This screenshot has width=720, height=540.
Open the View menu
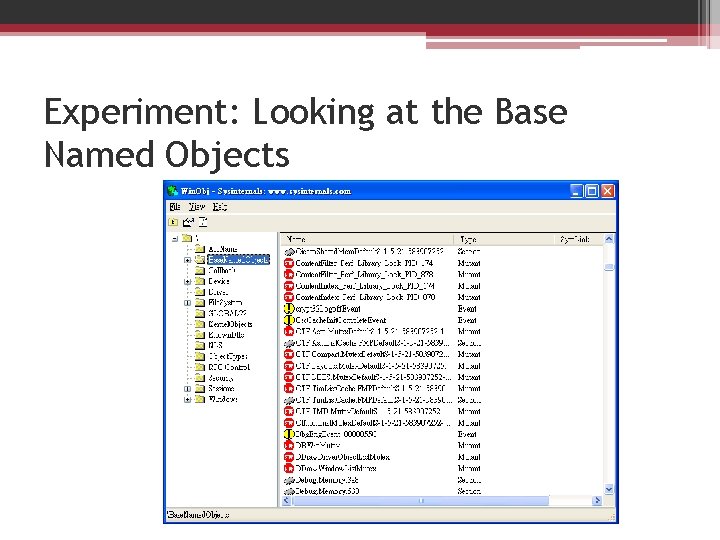tap(197, 207)
